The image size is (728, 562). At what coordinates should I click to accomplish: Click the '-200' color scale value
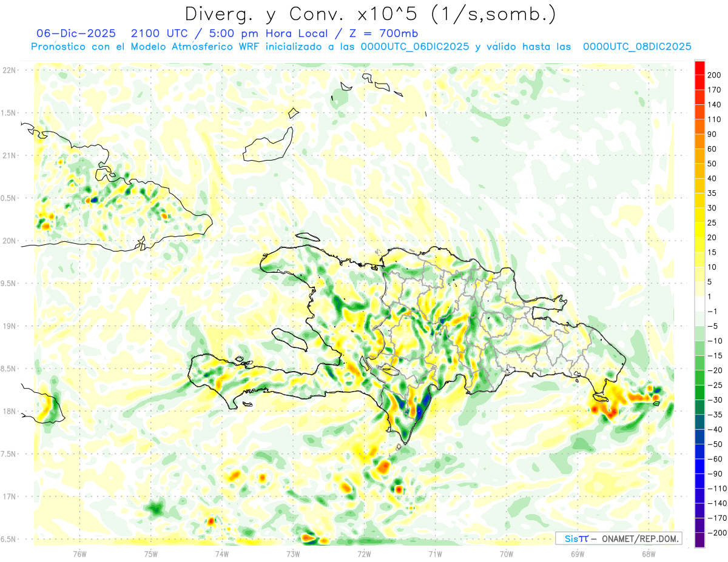(x=716, y=532)
